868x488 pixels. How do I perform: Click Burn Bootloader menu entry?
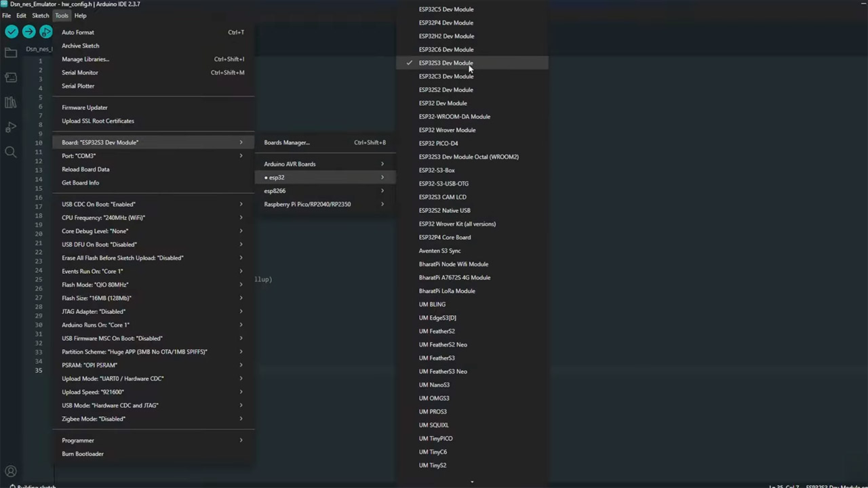pyautogui.click(x=83, y=454)
